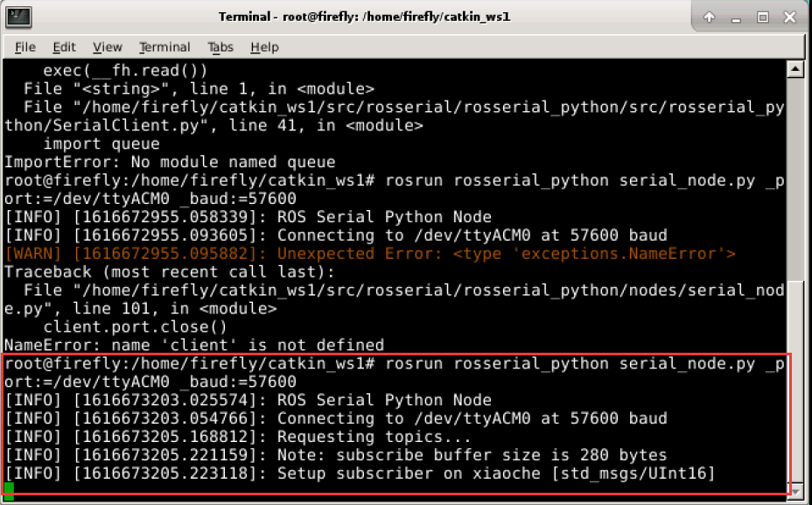
Task: Click the terminal icon in the title bar
Action: pyautogui.click(x=19, y=16)
